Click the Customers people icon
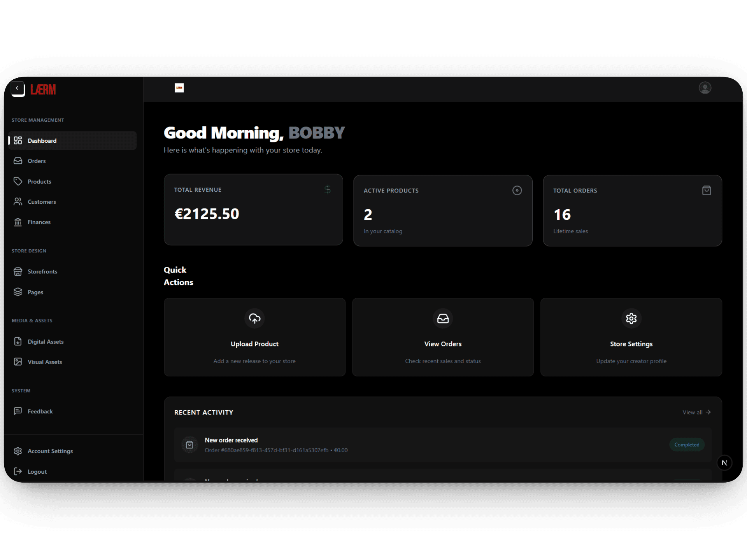This screenshot has height=560, width=747. tap(18, 201)
